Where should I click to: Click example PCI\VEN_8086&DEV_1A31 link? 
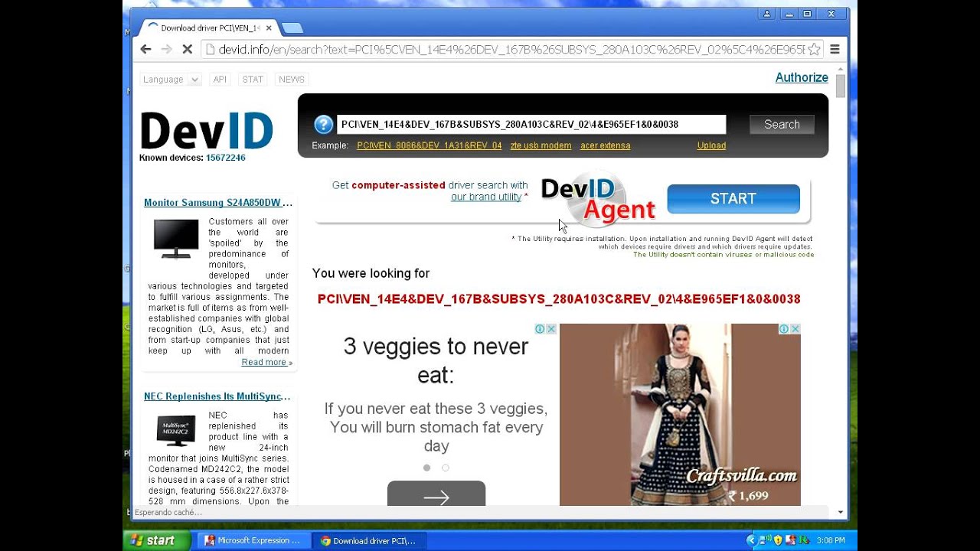pyautogui.click(x=430, y=145)
